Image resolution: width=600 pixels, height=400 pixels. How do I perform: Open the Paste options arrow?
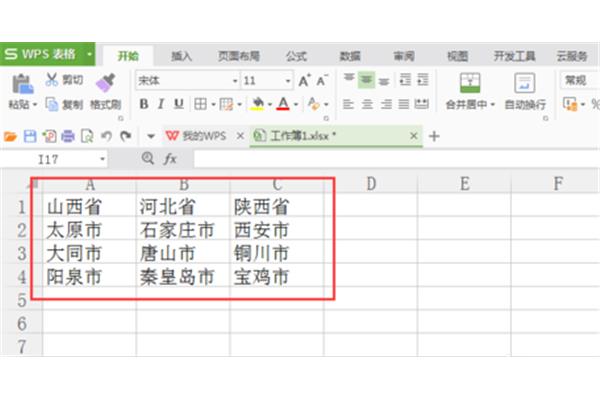[35, 104]
